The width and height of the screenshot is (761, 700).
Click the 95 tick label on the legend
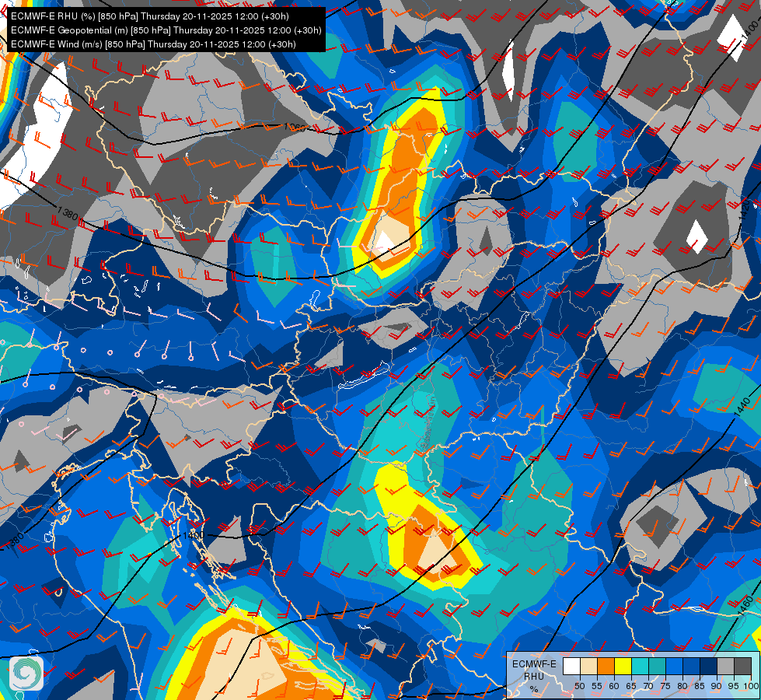[x=734, y=686]
